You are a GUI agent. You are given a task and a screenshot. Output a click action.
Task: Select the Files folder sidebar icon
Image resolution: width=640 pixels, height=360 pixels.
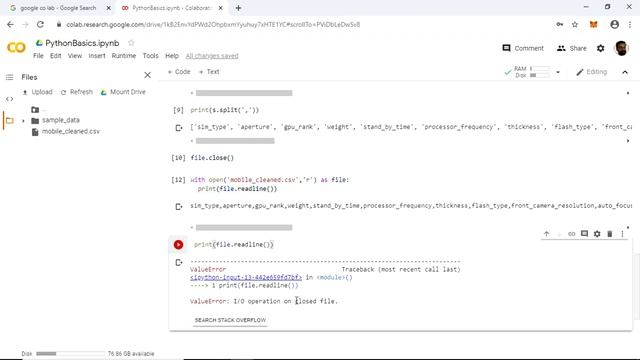pyautogui.click(x=9, y=120)
